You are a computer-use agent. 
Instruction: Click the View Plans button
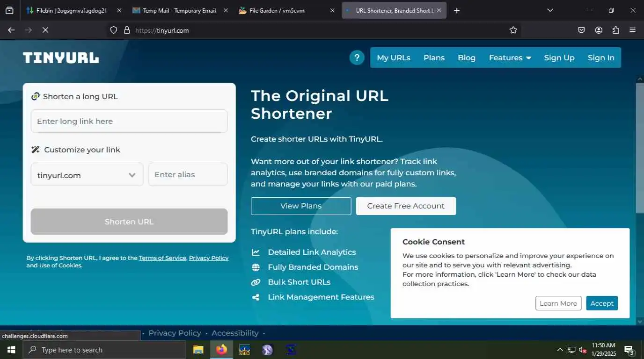pos(301,206)
